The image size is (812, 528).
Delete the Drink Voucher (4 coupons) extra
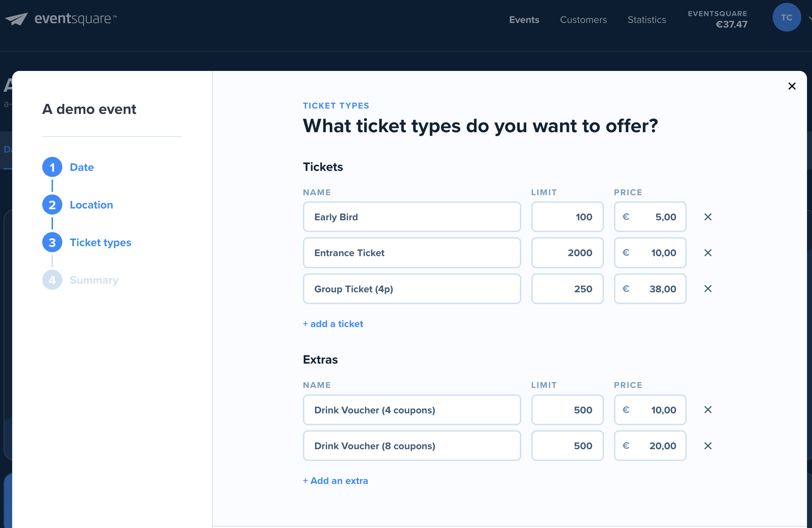click(x=708, y=410)
